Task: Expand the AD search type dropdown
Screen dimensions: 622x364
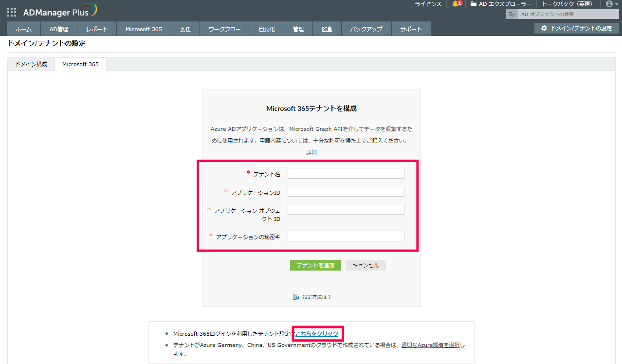Action: pos(512,14)
